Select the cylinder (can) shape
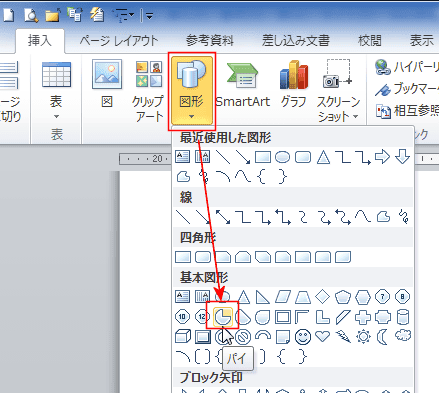 tap(403, 317)
